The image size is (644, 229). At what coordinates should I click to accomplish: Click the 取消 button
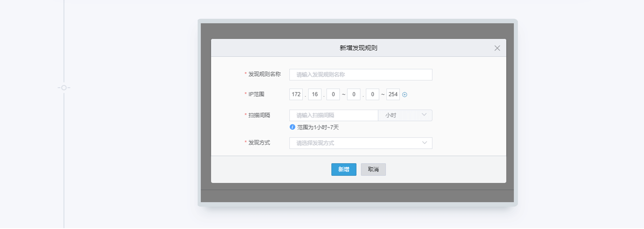click(x=373, y=170)
